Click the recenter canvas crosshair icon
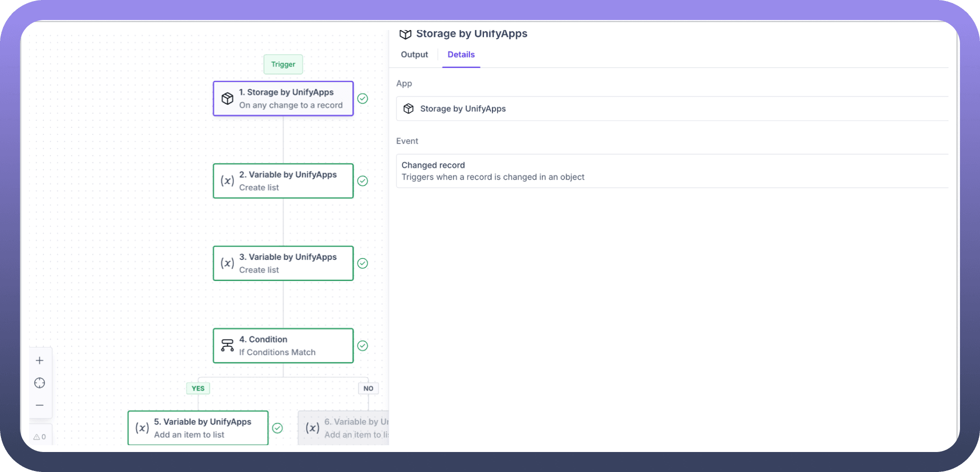This screenshot has width=980, height=472. click(x=39, y=383)
